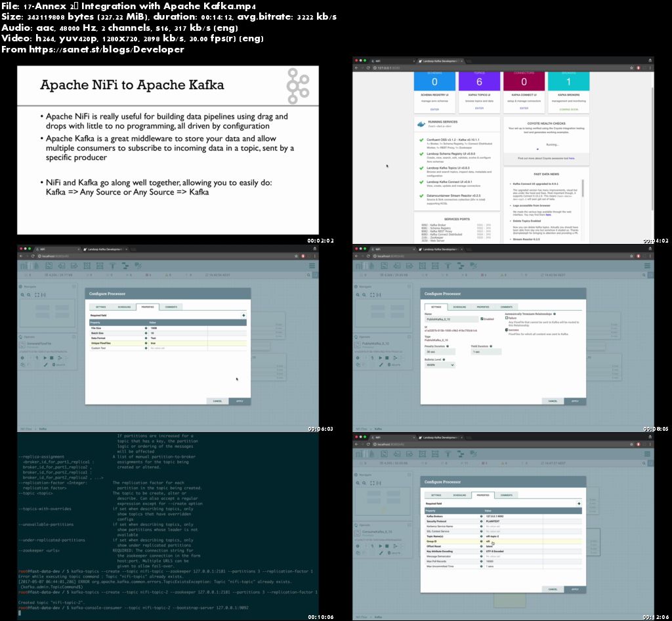Click Apply button in 00:08:05 frame
This screenshot has height=621, width=672.
pos(575,401)
